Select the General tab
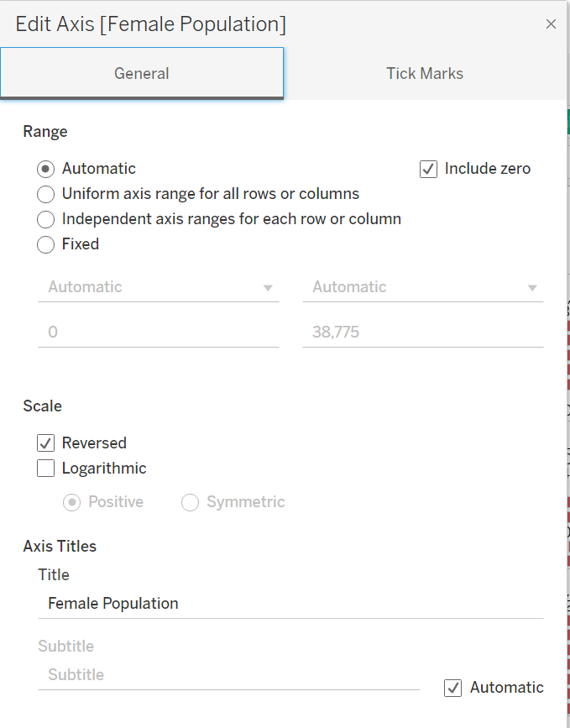The width and height of the screenshot is (570, 728). (142, 74)
